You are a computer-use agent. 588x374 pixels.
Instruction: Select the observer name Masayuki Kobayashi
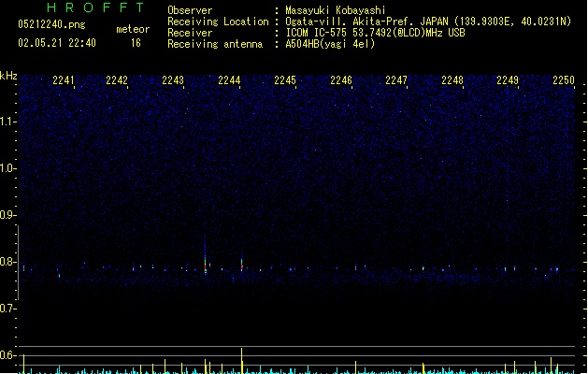pyautogui.click(x=336, y=10)
